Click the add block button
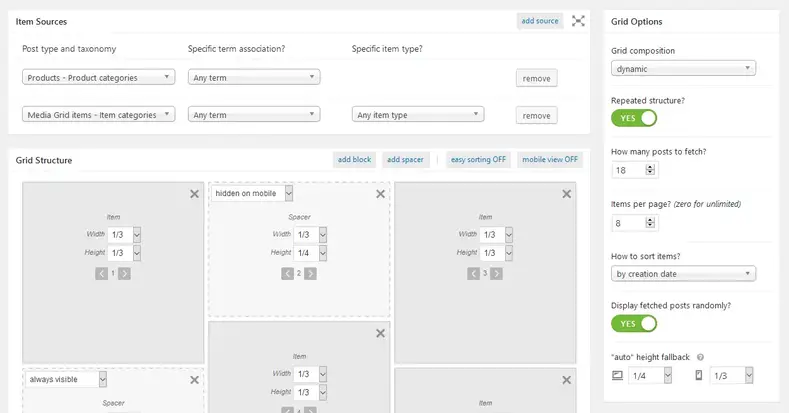Viewport: 789px width, 413px height. [354, 159]
